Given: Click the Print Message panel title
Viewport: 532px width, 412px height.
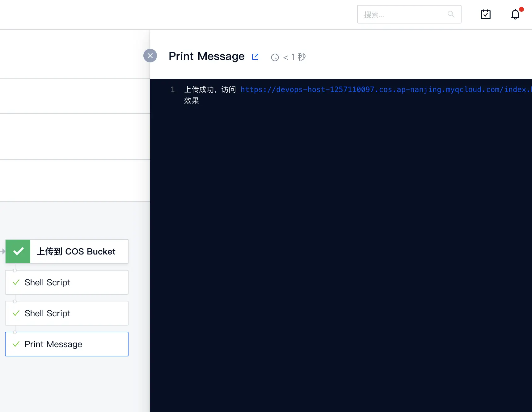Looking at the screenshot, I should tap(206, 56).
